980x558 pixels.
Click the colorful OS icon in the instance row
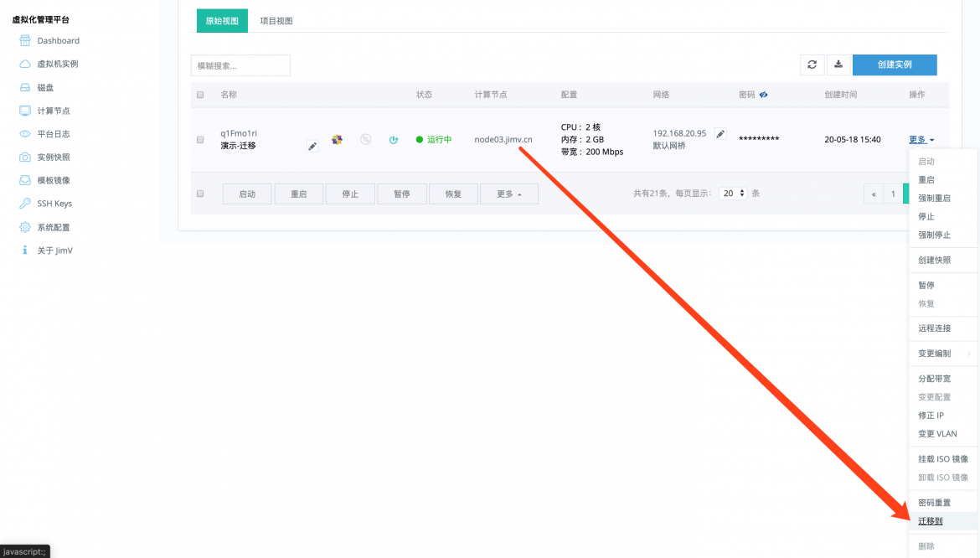(337, 139)
